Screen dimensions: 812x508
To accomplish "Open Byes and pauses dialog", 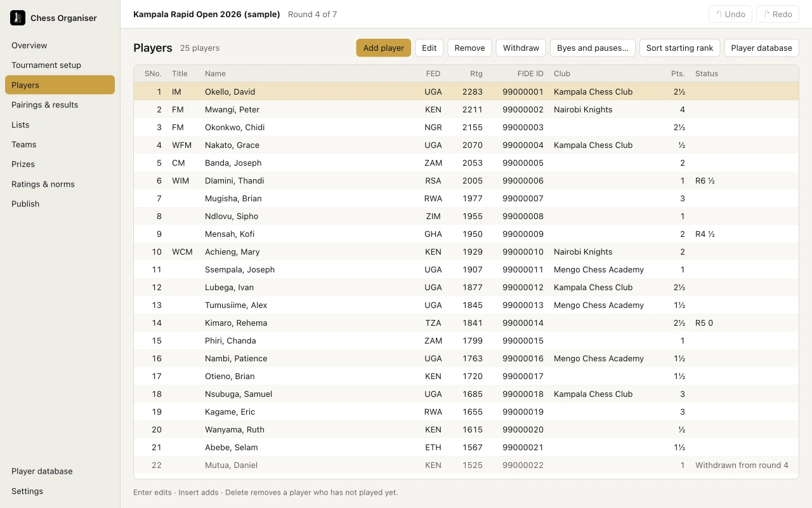I will 593,48.
